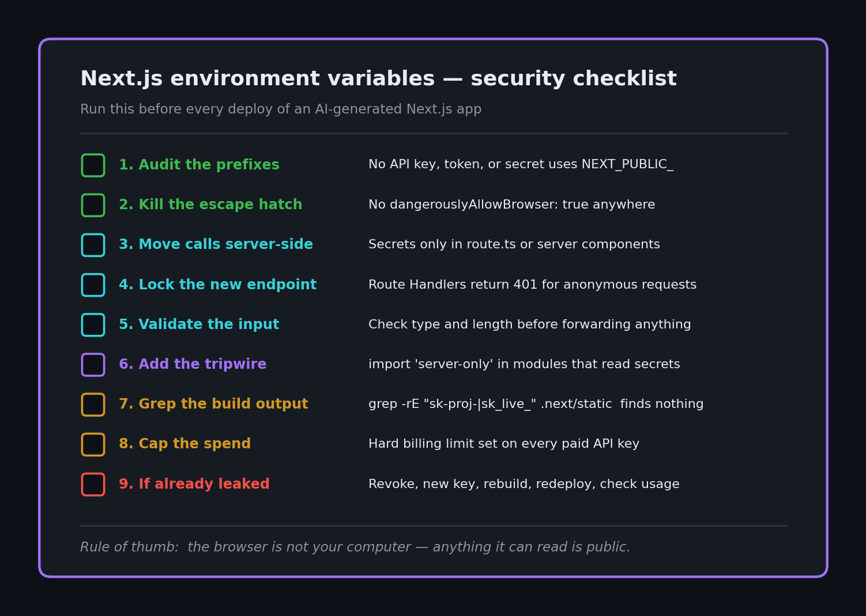Viewport: 866px width, 616px height.
Task: Click the heading '1. Audit the prefixes'
Action: pyautogui.click(x=199, y=165)
